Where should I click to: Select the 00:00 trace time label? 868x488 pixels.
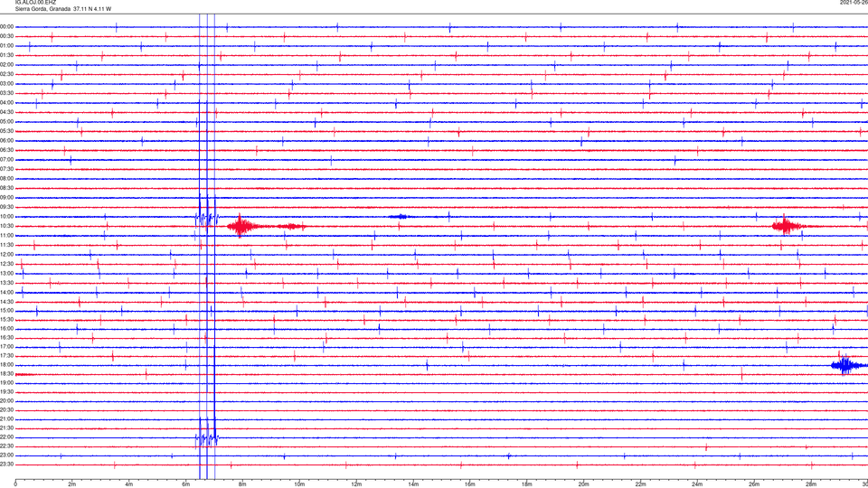tap(7, 26)
